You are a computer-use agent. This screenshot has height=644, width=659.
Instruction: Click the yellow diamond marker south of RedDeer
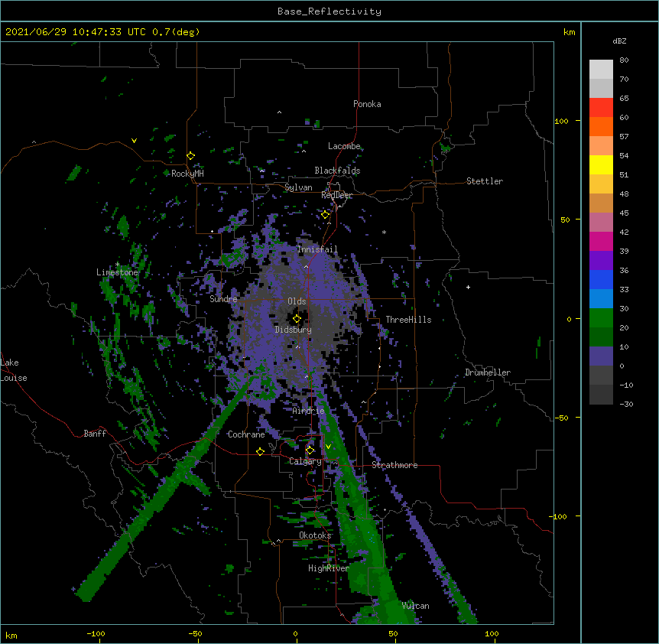[x=325, y=215]
